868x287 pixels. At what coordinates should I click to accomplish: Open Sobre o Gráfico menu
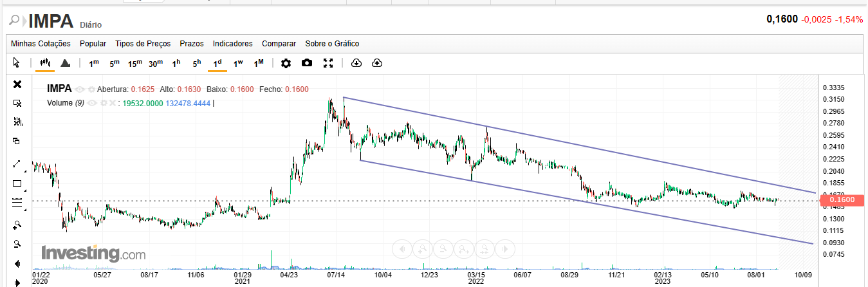(332, 44)
